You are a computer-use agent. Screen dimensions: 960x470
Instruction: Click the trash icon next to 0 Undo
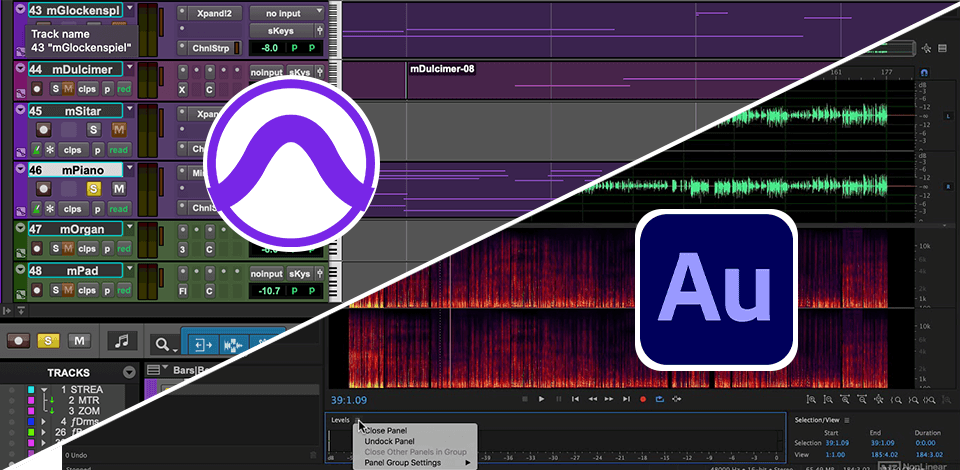coord(313,455)
